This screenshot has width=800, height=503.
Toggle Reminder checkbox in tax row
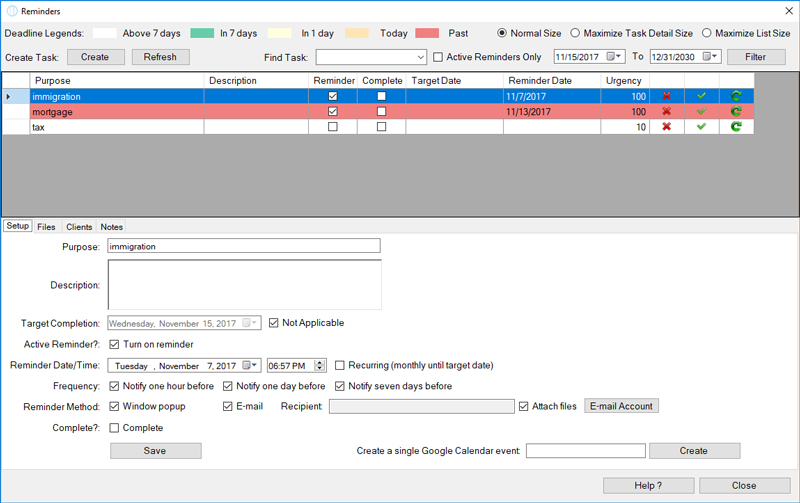pyautogui.click(x=333, y=127)
